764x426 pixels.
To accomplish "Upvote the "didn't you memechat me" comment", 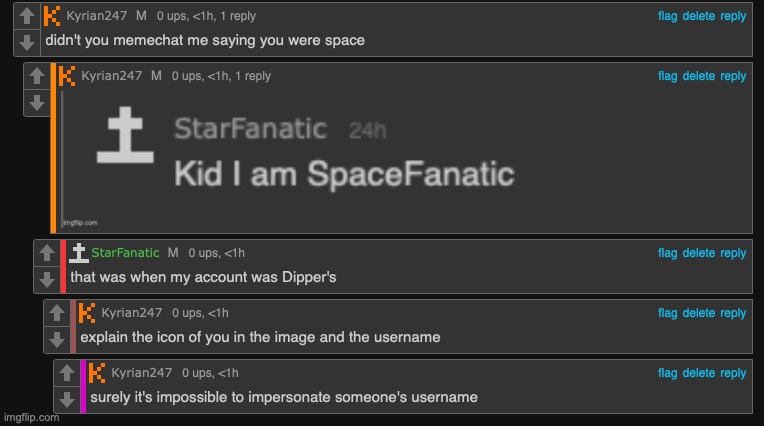I will pos(26,17).
